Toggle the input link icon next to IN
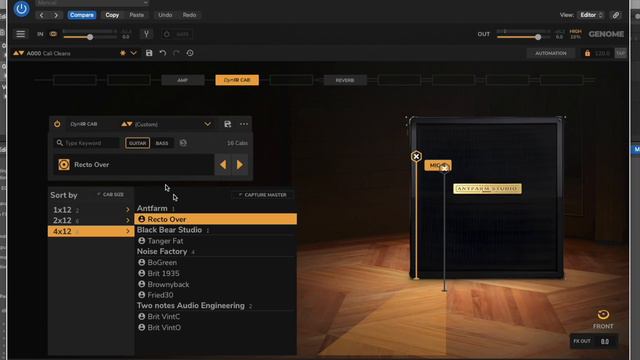The width and height of the screenshot is (640, 360). [53, 34]
